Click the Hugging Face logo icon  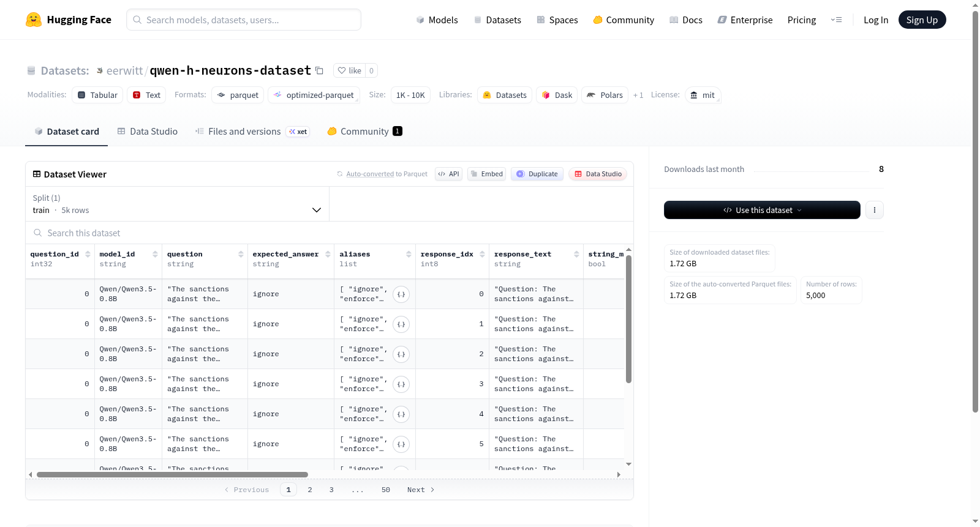click(x=34, y=20)
